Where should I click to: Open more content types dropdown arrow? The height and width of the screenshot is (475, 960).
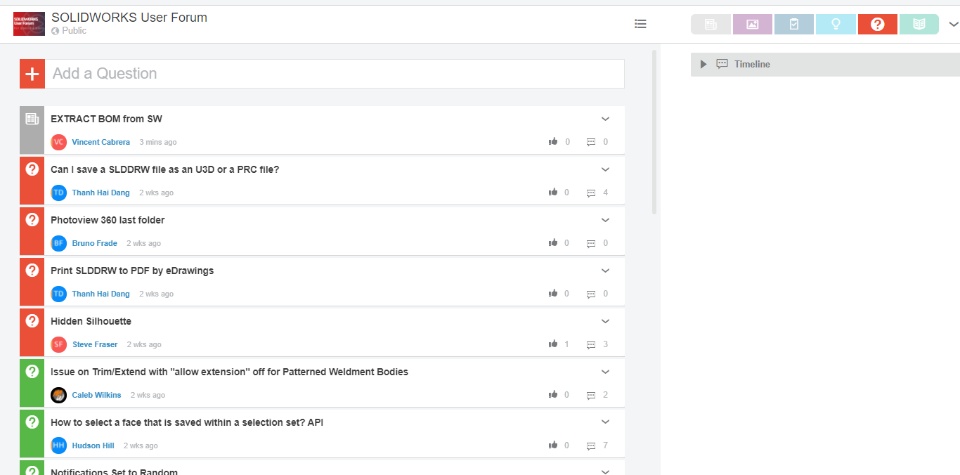click(952, 24)
